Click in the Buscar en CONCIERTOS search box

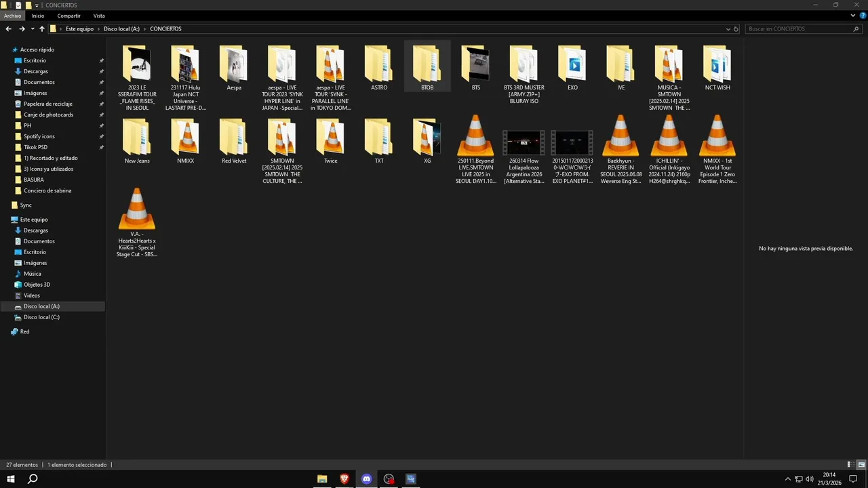(804, 29)
